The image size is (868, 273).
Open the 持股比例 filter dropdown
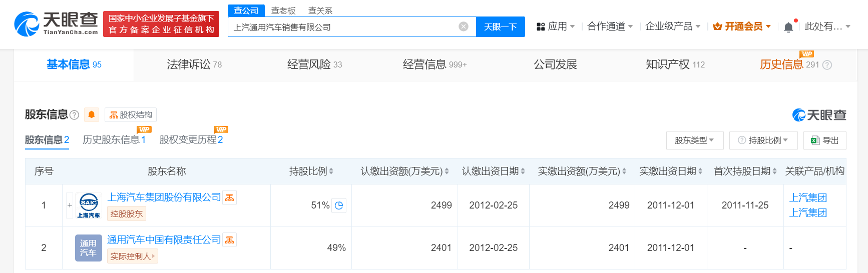(763, 140)
